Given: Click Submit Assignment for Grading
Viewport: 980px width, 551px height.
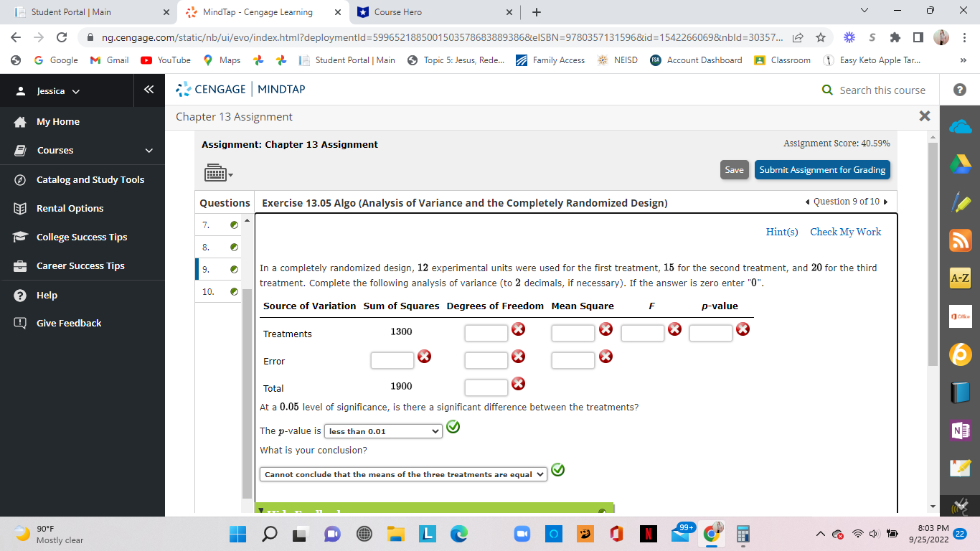Looking at the screenshot, I should (822, 170).
